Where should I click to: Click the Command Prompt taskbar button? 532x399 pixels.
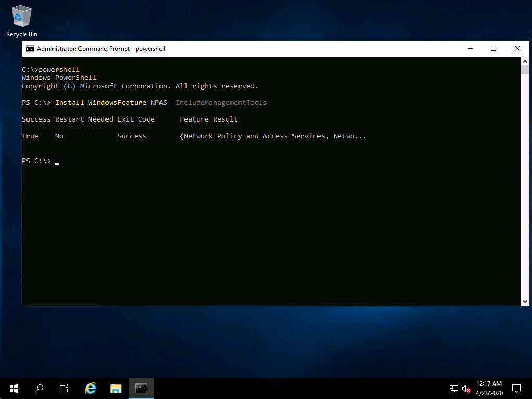point(141,388)
